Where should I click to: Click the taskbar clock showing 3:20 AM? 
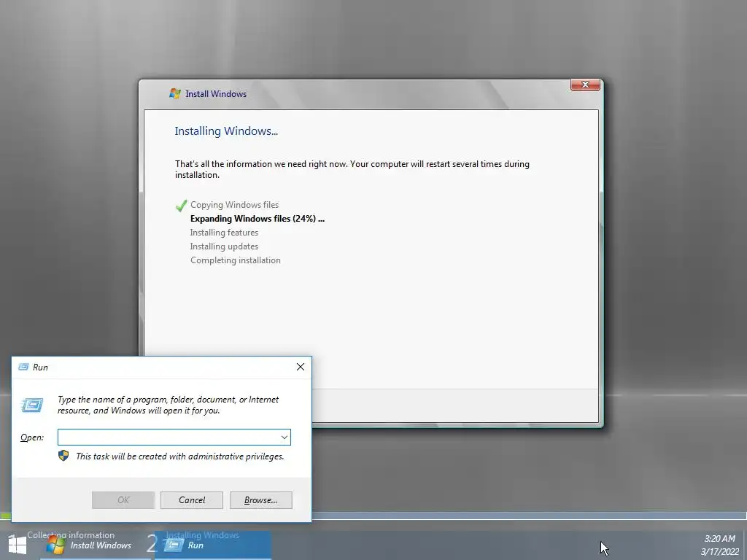(x=719, y=539)
